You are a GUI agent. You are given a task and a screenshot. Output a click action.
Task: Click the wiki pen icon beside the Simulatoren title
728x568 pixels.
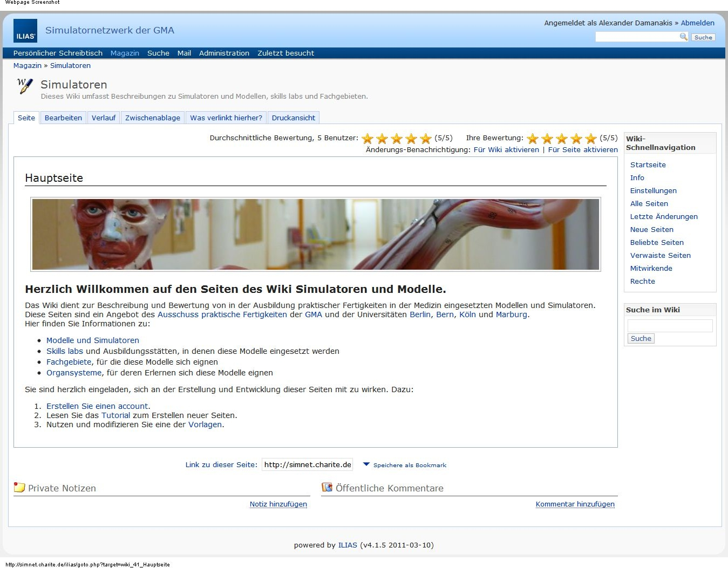tap(25, 86)
